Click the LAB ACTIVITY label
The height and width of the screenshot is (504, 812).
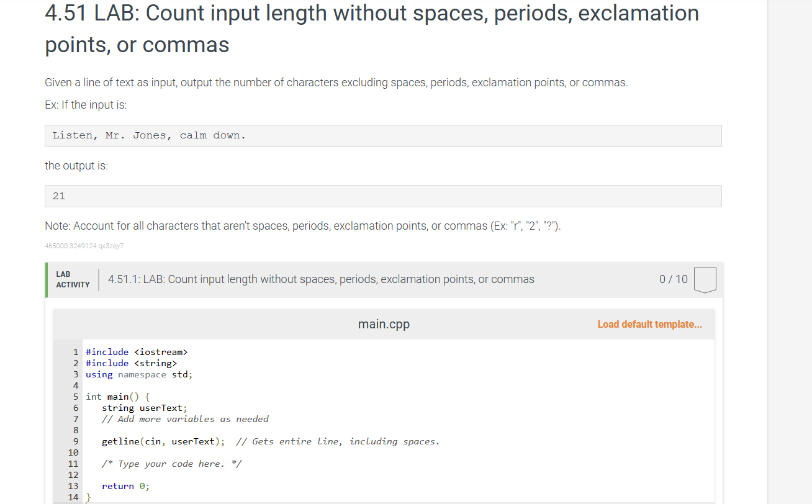point(73,279)
